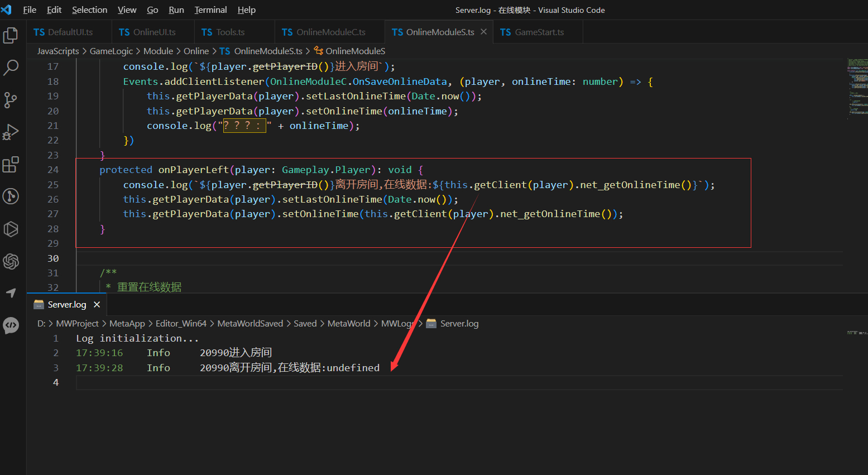Click the log line ending with undefined

[x=228, y=368]
